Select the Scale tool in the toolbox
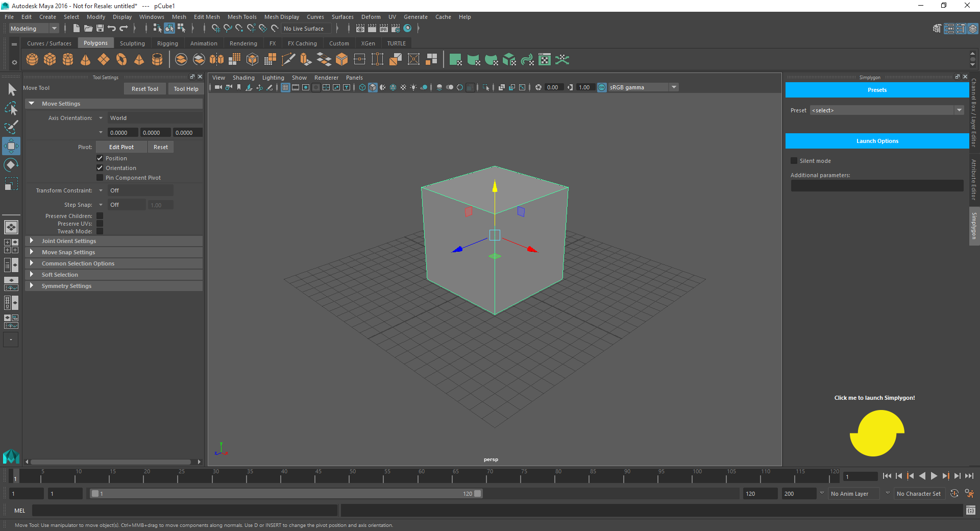The height and width of the screenshot is (531, 980). tap(11, 183)
